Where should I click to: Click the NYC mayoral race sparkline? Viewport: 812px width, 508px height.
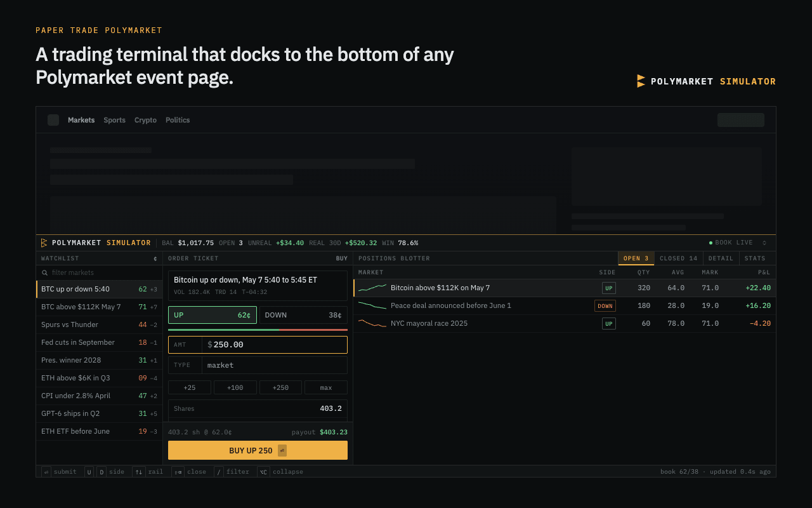pos(372,323)
